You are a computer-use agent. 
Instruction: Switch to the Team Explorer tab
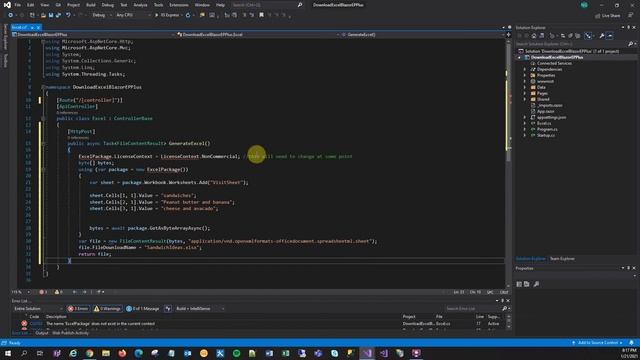(x=562, y=259)
